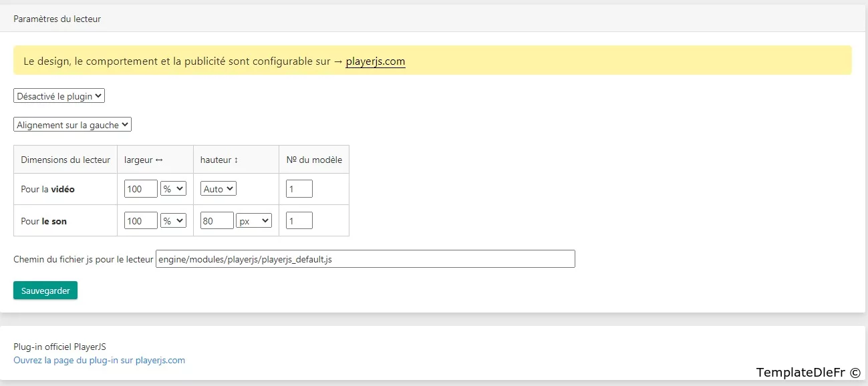Image resolution: width=868 pixels, height=386 pixels.
Task: Expand the video height 'Auto' dropdown
Action: coord(218,189)
